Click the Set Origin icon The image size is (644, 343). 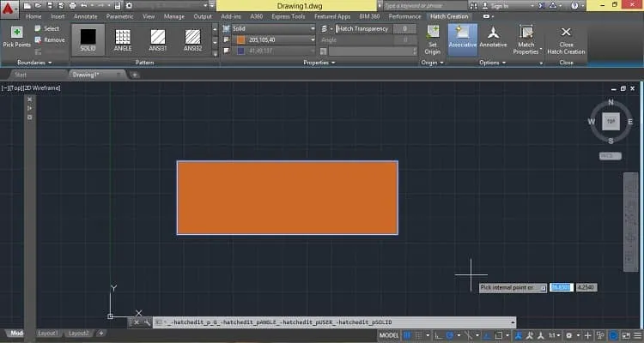(x=433, y=39)
